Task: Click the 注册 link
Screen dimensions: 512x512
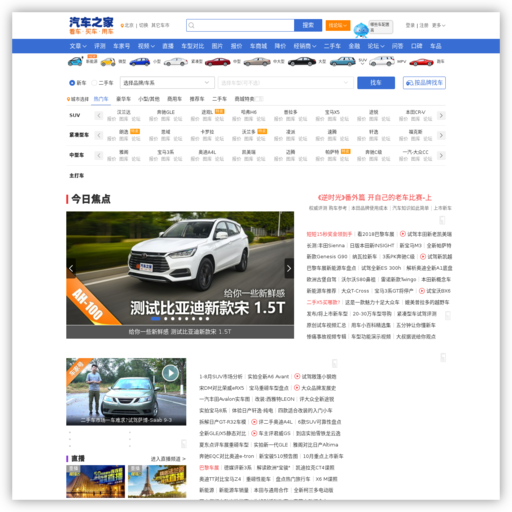Action: tap(424, 25)
